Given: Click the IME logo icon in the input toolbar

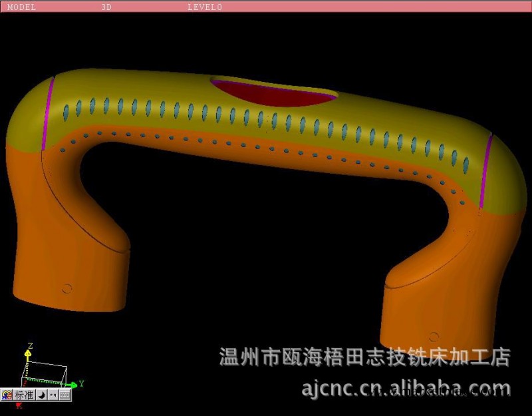Looking at the screenshot, I should [7, 395].
